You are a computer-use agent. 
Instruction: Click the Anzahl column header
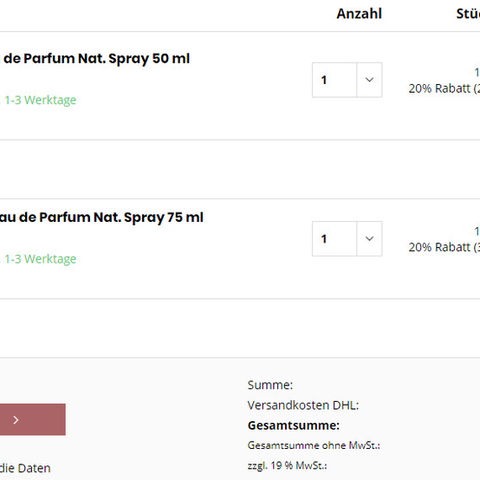(x=359, y=14)
